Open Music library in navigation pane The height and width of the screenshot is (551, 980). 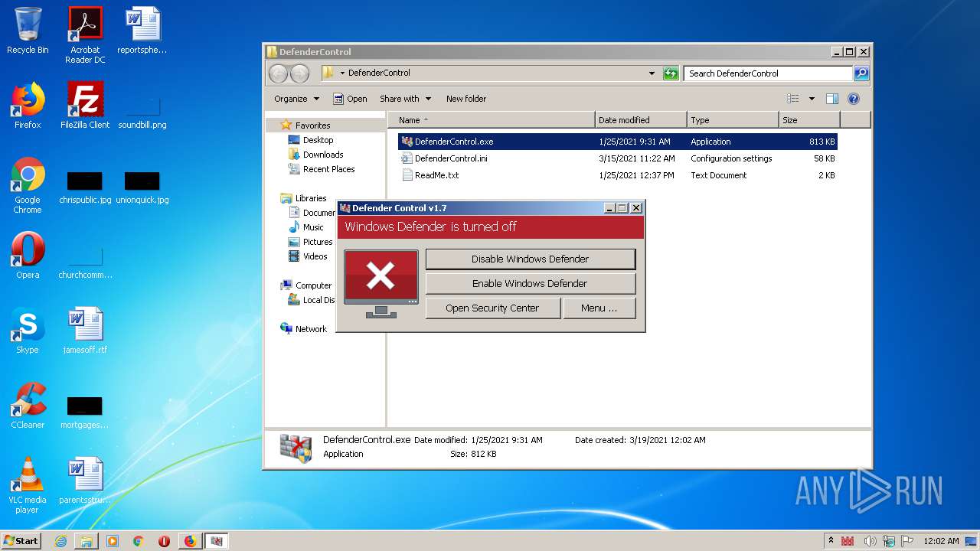point(312,227)
